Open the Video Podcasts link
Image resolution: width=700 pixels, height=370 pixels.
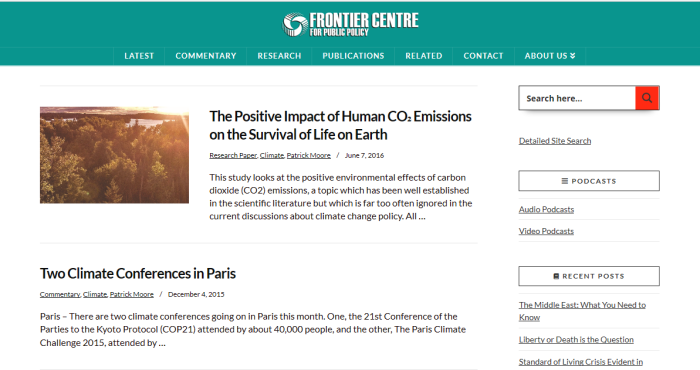pos(546,231)
